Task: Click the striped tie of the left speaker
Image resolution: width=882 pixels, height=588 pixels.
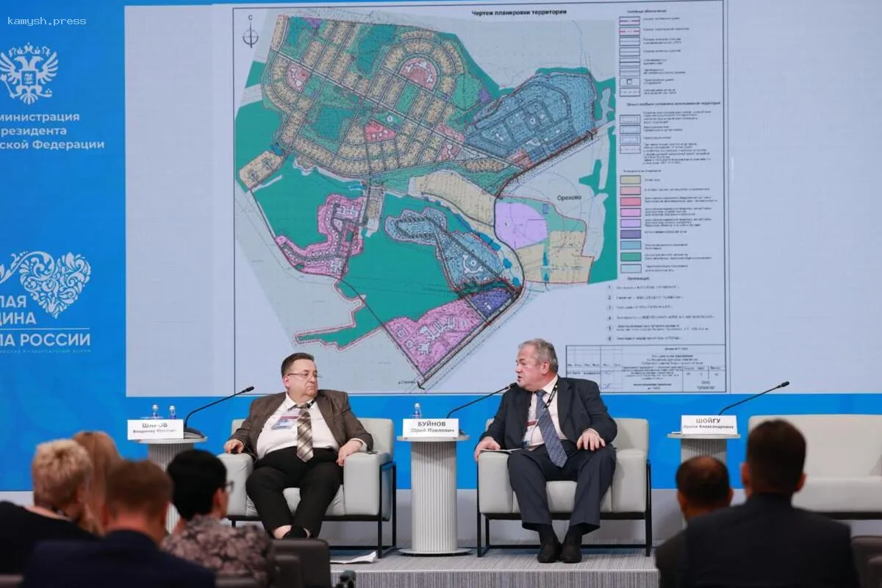Action: [x=304, y=433]
